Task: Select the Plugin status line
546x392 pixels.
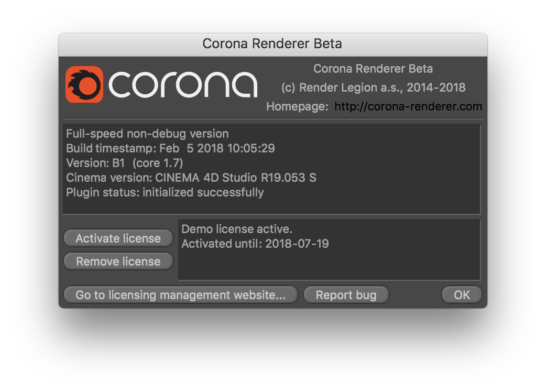Action: (165, 192)
